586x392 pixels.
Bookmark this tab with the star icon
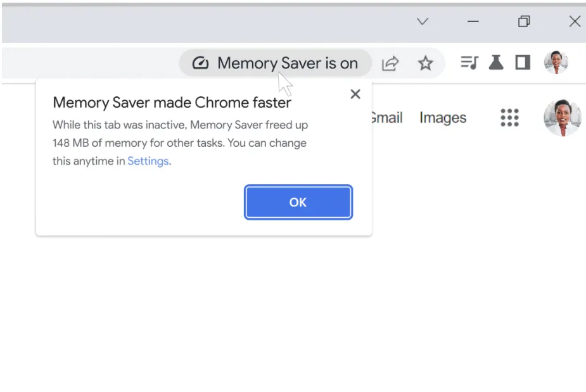[425, 63]
